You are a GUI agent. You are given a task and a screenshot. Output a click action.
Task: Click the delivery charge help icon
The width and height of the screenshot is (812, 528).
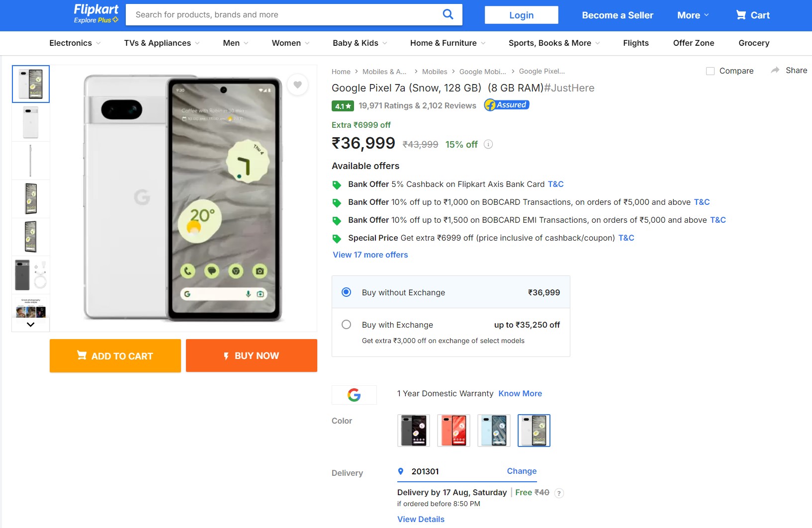(559, 493)
